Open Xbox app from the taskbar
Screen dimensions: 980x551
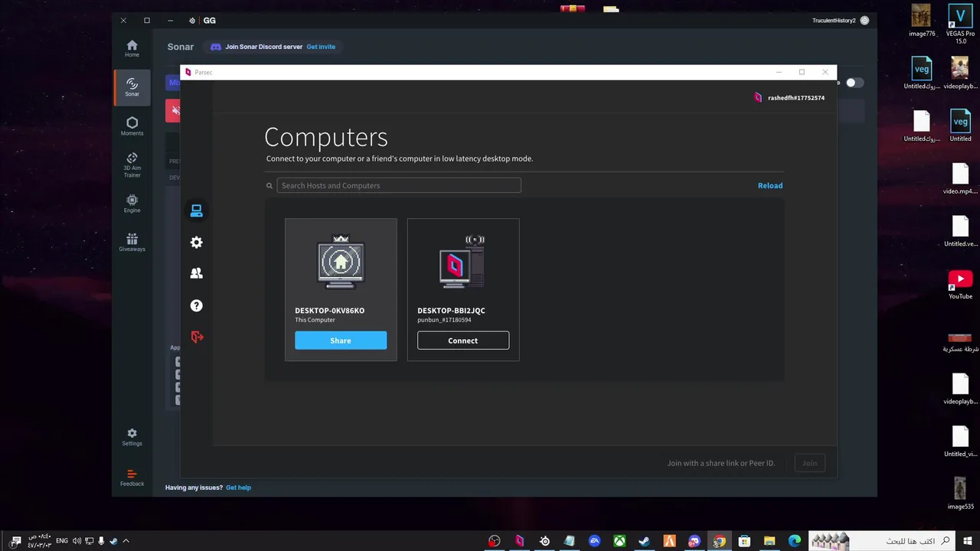(619, 541)
